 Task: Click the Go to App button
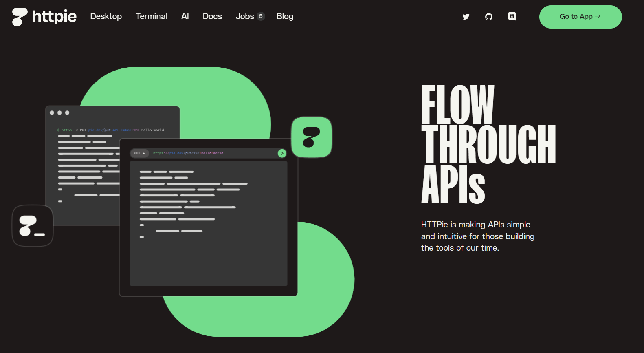(580, 17)
